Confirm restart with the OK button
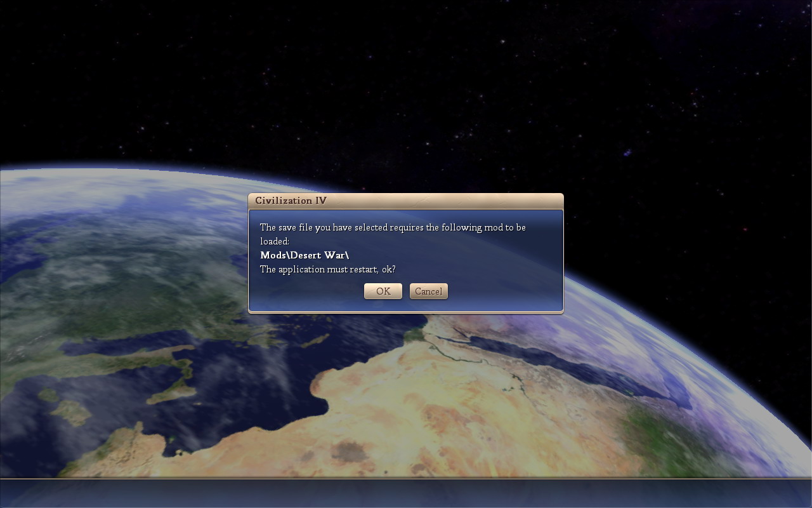 [383, 291]
